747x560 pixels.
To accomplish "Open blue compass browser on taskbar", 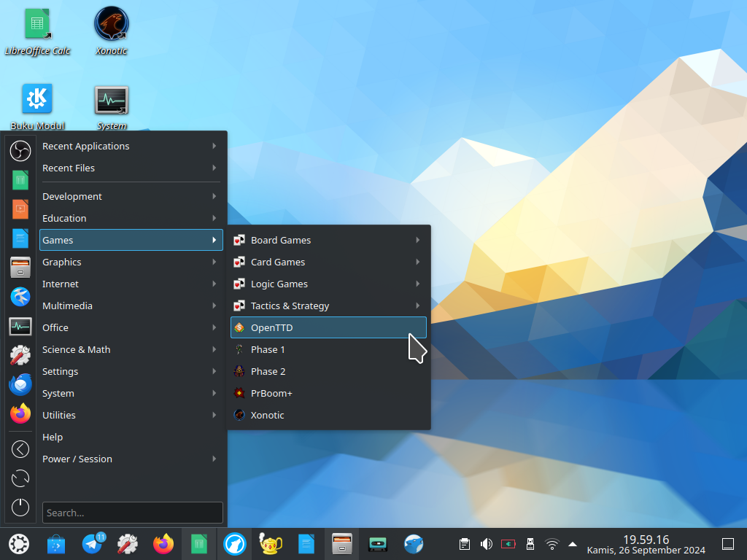I will pyautogui.click(x=234, y=544).
